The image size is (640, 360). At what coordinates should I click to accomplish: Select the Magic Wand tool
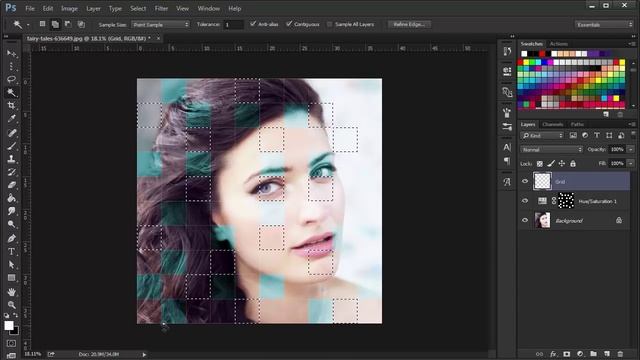coord(11,93)
